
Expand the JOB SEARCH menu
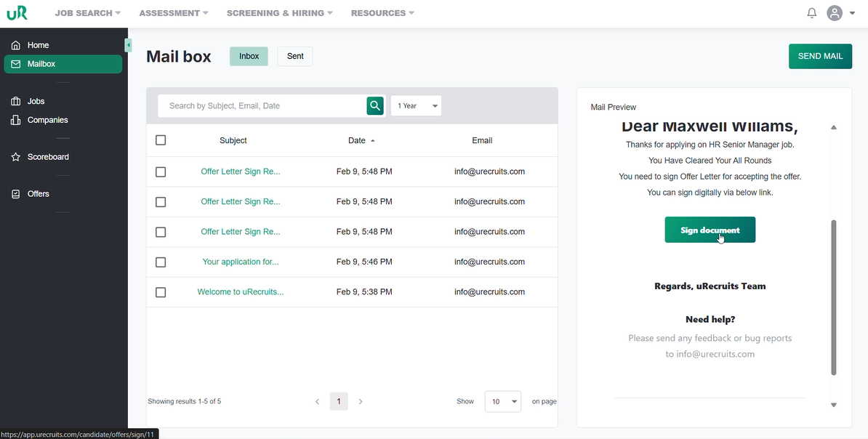coord(87,13)
